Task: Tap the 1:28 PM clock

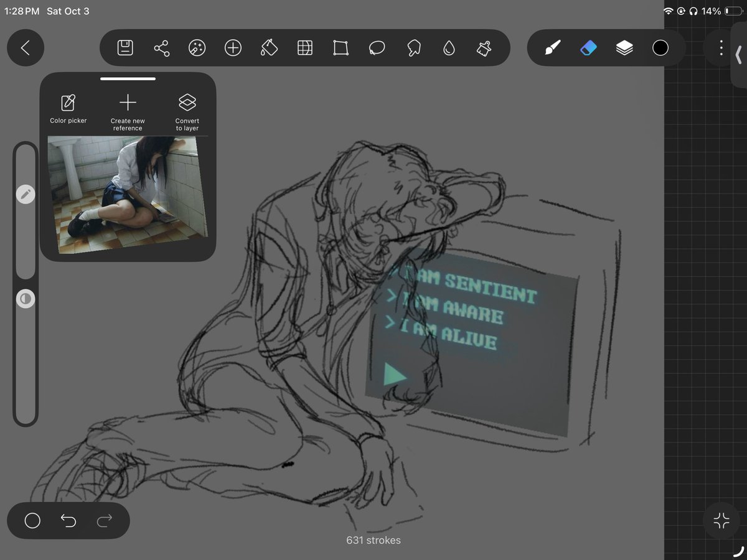Action: pos(22,11)
